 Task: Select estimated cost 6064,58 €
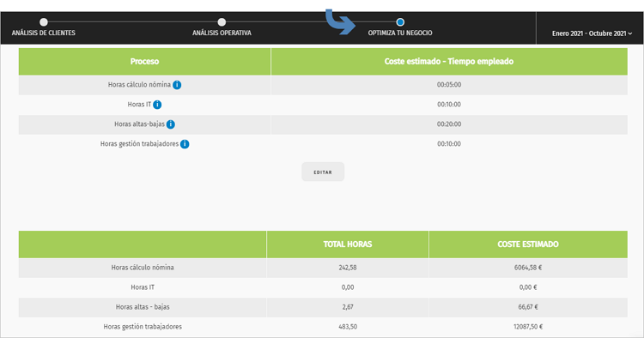528,268
